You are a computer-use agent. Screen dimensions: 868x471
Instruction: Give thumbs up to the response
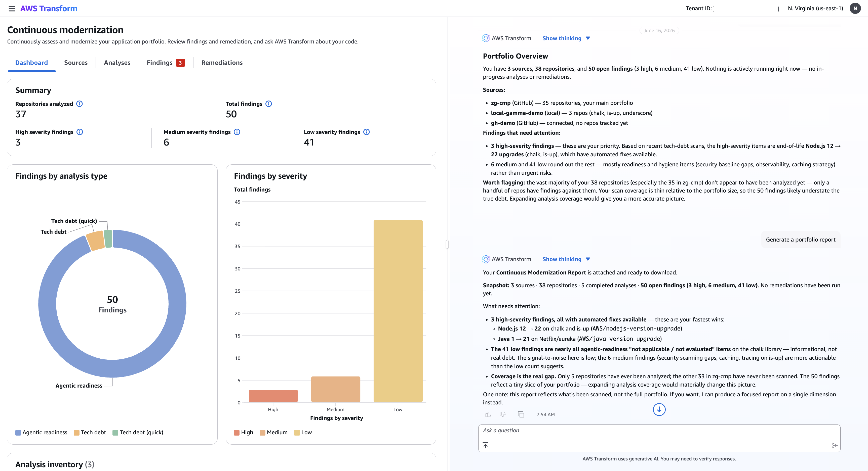pyautogui.click(x=488, y=414)
